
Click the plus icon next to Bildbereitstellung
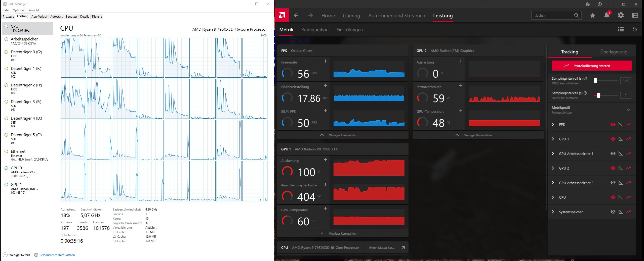326,86
